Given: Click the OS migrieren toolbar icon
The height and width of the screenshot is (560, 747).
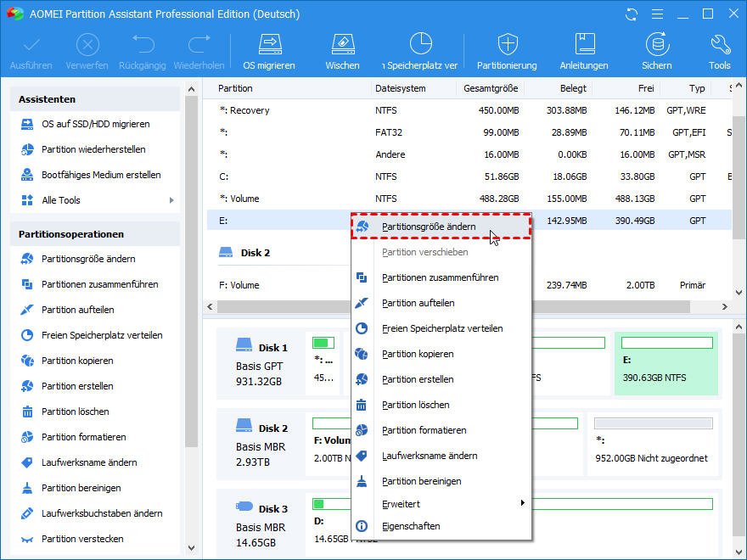Looking at the screenshot, I should click(270, 45).
